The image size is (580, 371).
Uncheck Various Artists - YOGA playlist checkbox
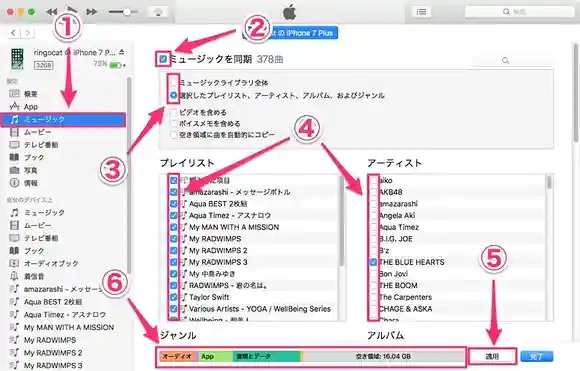click(173, 309)
